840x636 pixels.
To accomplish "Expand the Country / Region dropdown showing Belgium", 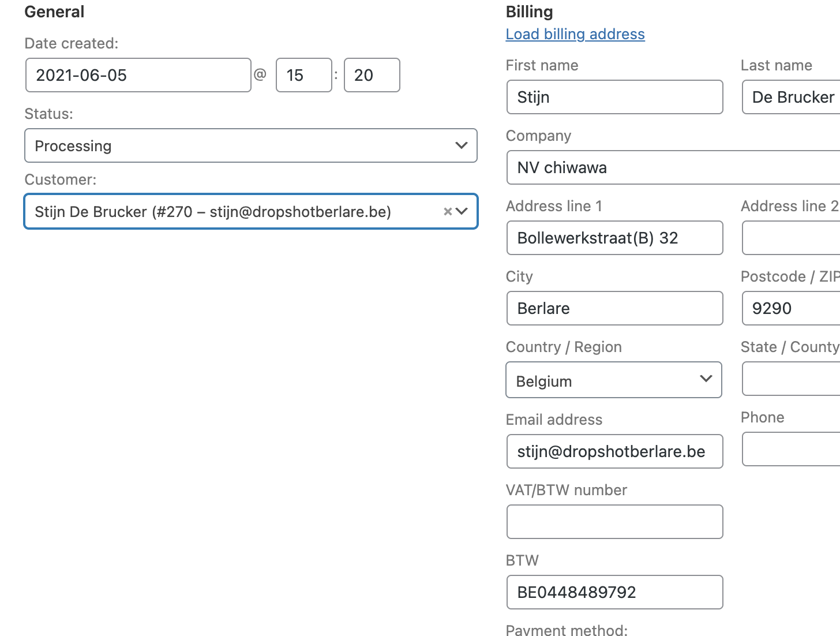I will click(614, 380).
